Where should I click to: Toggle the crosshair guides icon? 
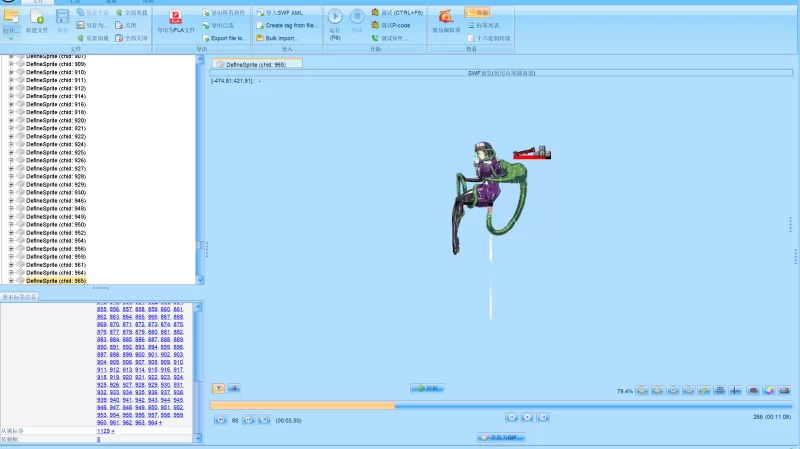pyautogui.click(x=735, y=391)
